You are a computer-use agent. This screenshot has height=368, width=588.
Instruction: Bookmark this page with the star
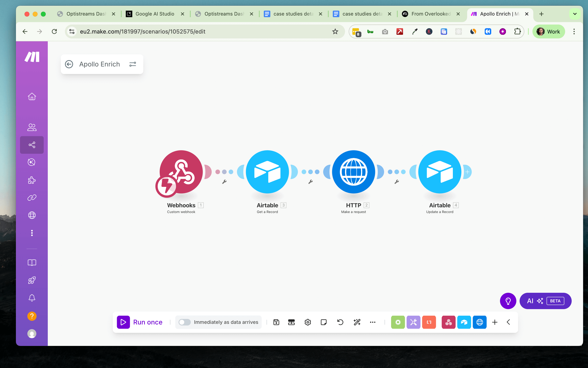coord(335,31)
